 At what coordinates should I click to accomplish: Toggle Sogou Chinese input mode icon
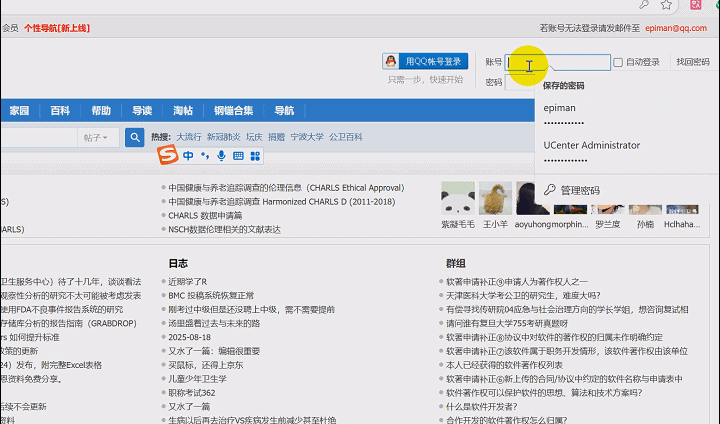(188, 155)
